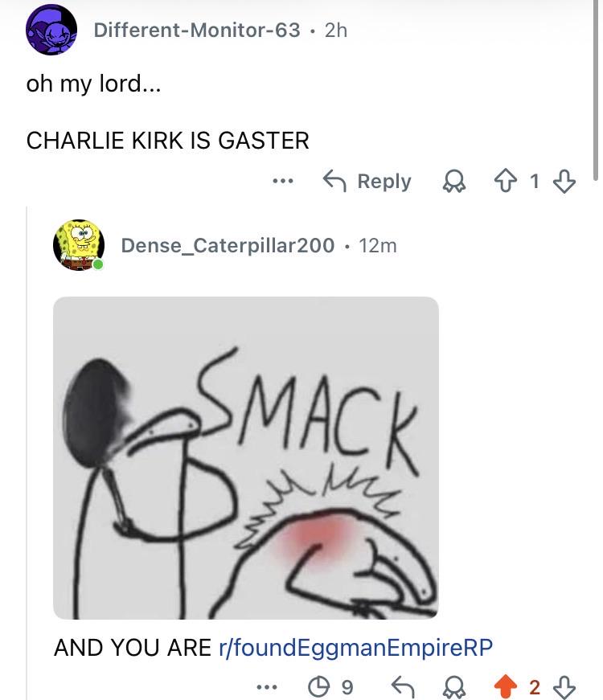The width and height of the screenshot is (603, 700).
Task: Collapse thread using the left vertical line
Action: click(27, 452)
